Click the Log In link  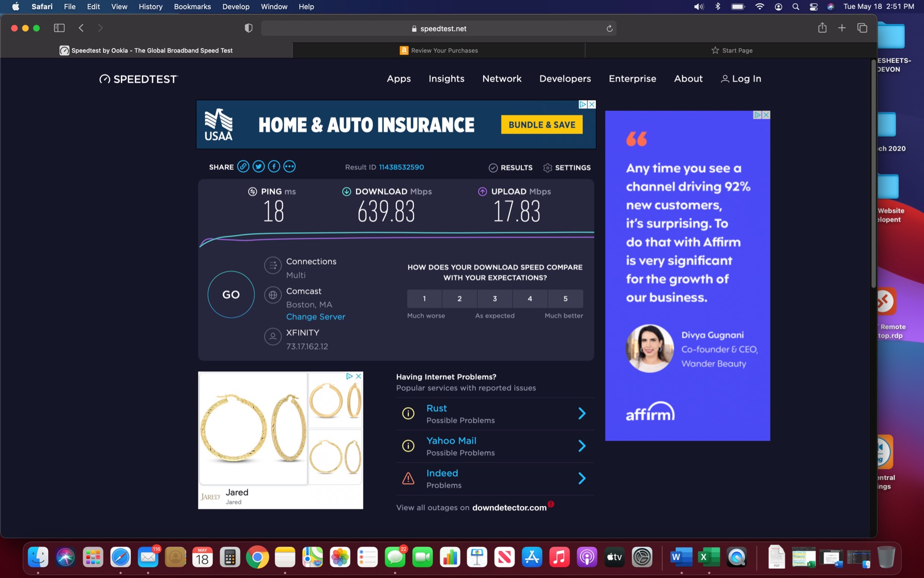coord(741,79)
